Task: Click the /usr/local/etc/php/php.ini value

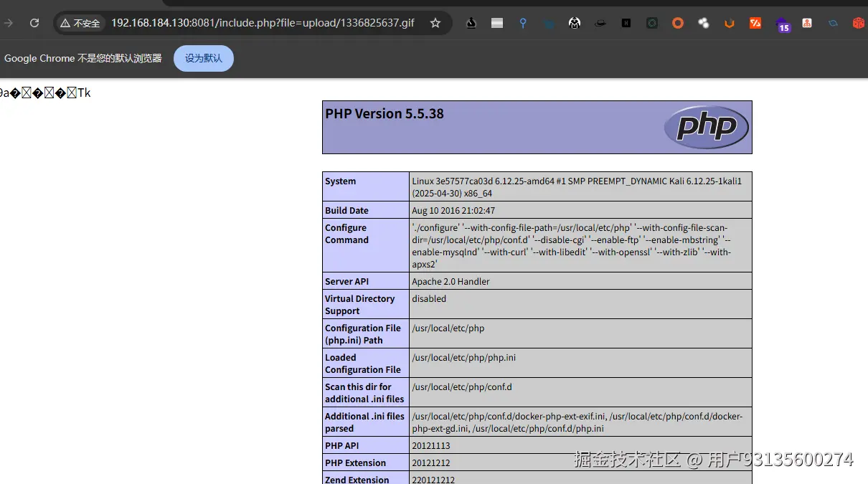Action: 463,358
